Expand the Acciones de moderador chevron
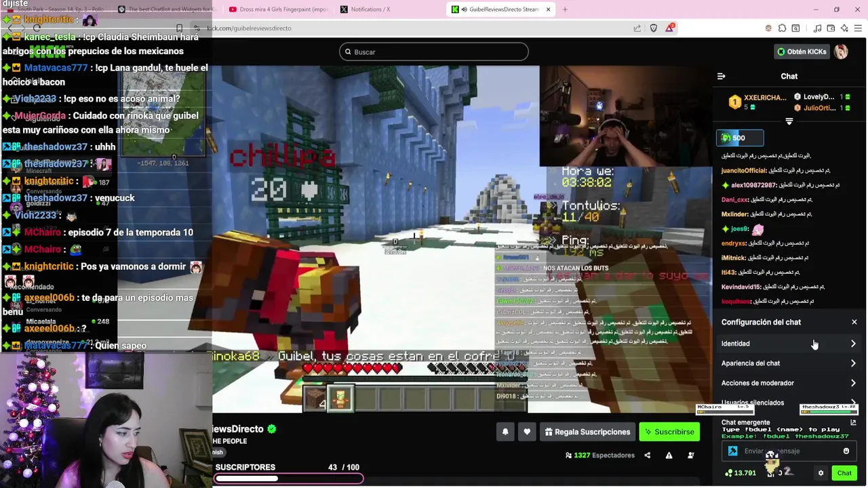This screenshot has width=868, height=488. click(853, 383)
